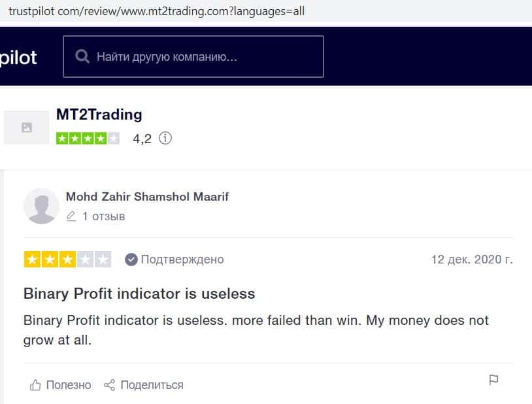Mark review as Полезно
This screenshot has width=532, height=404.
click(x=68, y=385)
